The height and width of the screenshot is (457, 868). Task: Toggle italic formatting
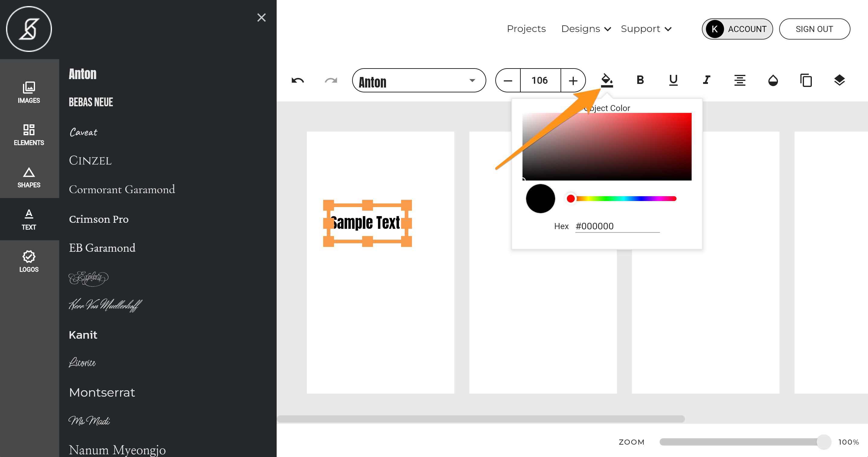click(x=707, y=80)
